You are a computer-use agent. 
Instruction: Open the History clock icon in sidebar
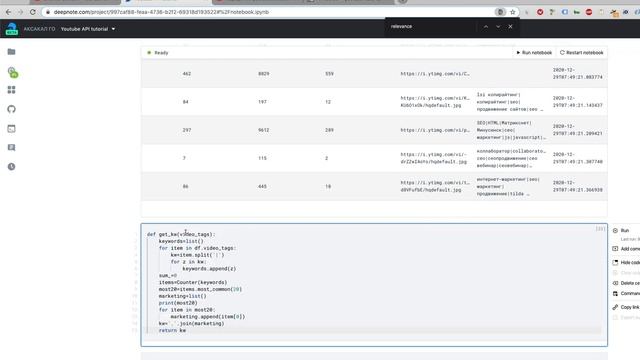(11, 167)
